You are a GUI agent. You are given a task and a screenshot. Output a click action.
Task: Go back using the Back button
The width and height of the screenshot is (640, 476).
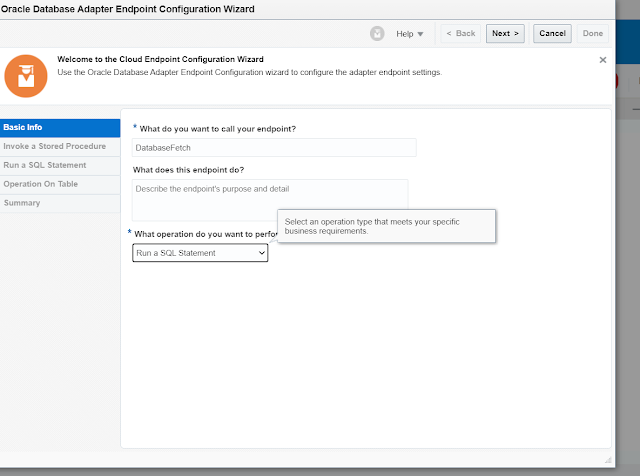click(460, 33)
